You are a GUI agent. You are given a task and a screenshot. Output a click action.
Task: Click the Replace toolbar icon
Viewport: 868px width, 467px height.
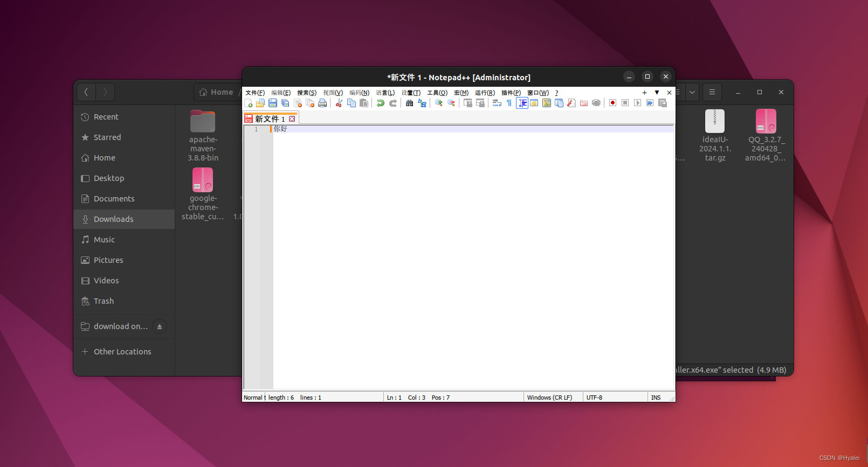pyautogui.click(x=422, y=103)
